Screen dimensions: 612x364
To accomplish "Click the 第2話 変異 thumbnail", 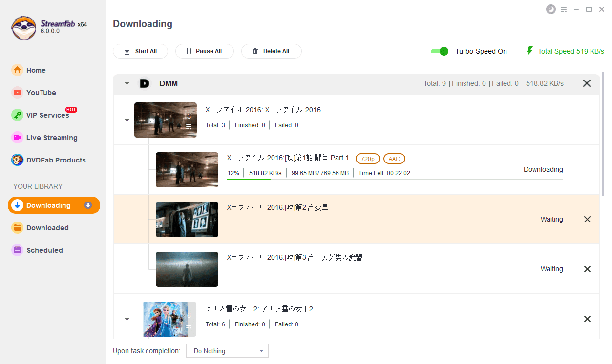I will click(x=187, y=220).
